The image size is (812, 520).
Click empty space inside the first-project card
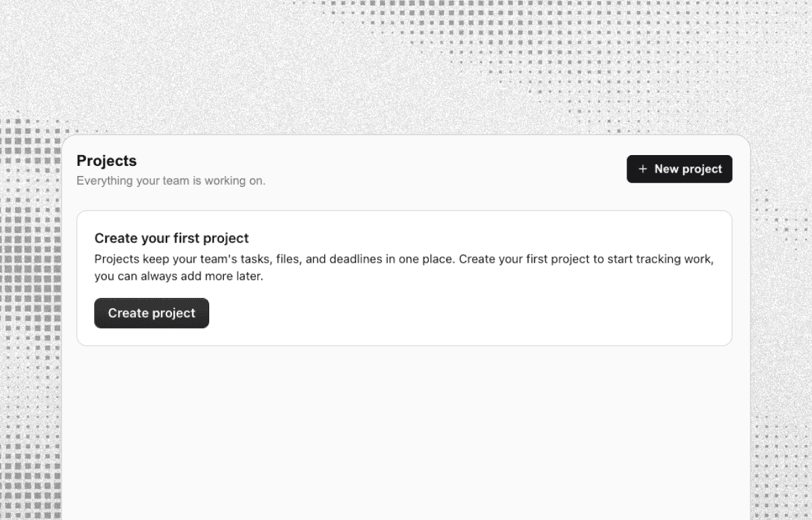click(x=474, y=313)
